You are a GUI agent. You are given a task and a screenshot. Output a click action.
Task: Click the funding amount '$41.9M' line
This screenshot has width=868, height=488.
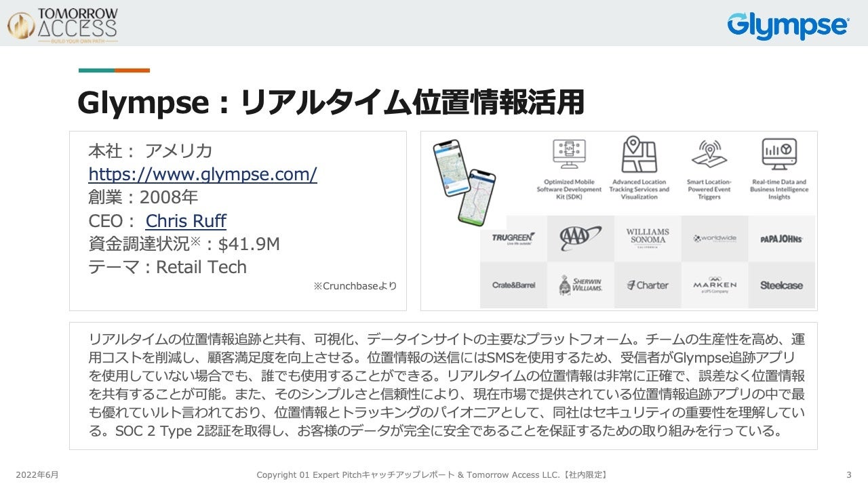[x=184, y=244]
